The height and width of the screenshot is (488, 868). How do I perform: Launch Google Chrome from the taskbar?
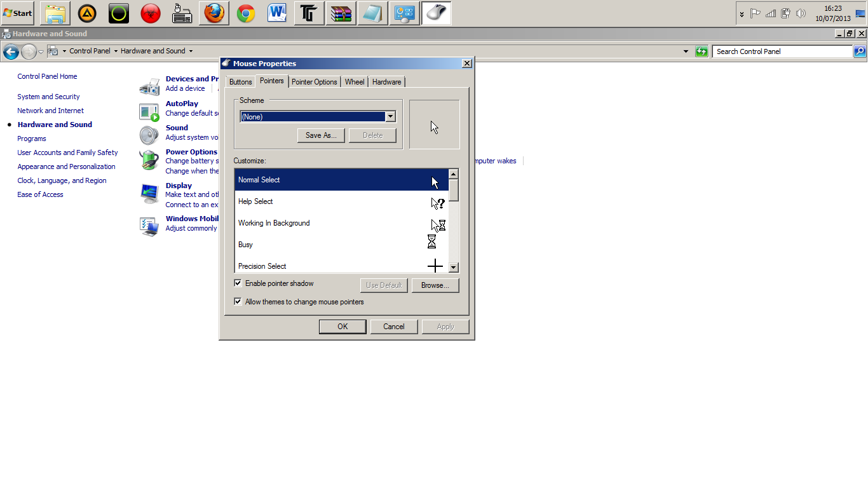click(246, 13)
